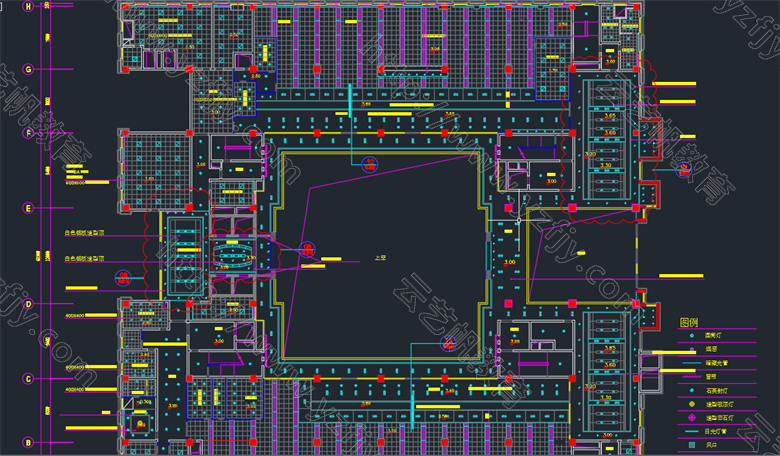Pick the magenta wavy curtain legend symbol
The height and width of the screenshot is (456, 780).
pyautogui.click(x=691, y=377)
